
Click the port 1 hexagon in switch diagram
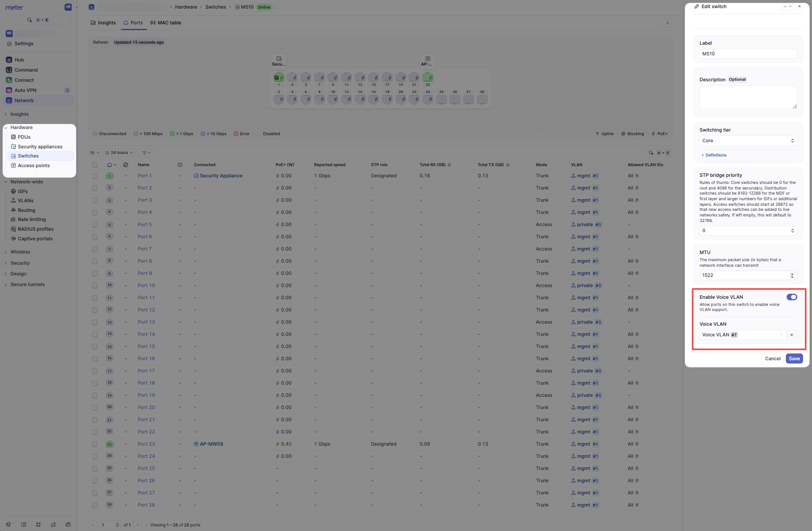point(279,77)
